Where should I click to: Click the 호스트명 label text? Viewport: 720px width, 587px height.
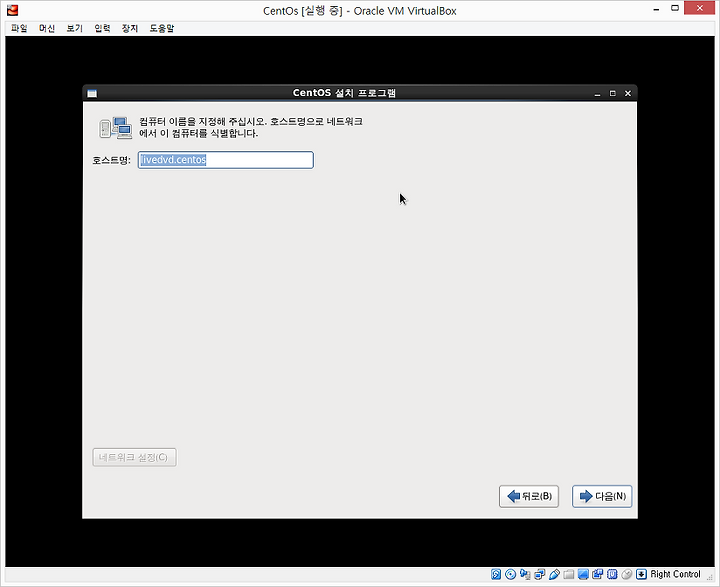pyautogui.click(x=112, y=160)
